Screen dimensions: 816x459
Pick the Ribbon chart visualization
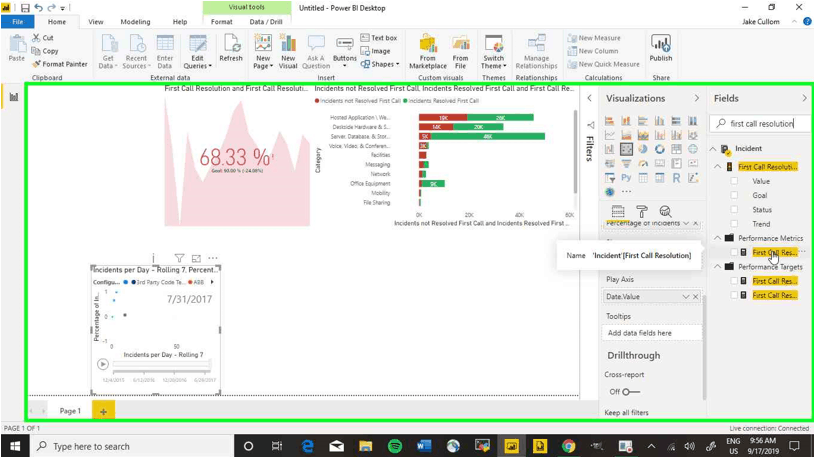click(693, 135)
